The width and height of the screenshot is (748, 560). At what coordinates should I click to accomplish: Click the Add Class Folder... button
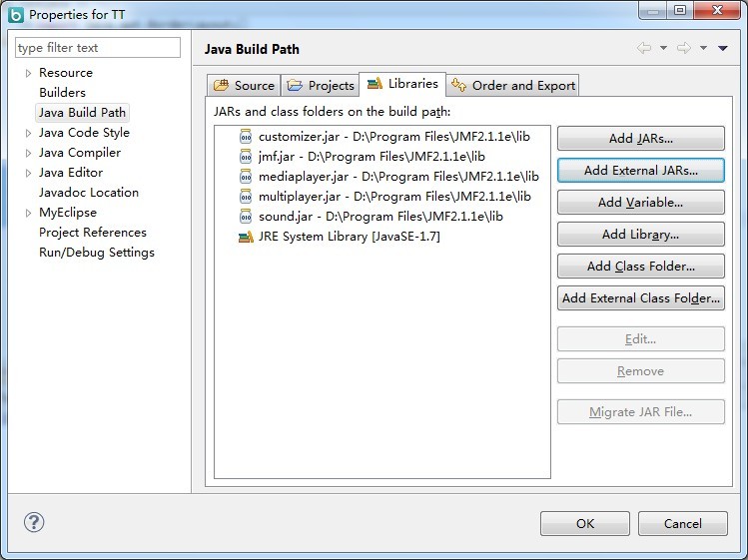(641, 267)
